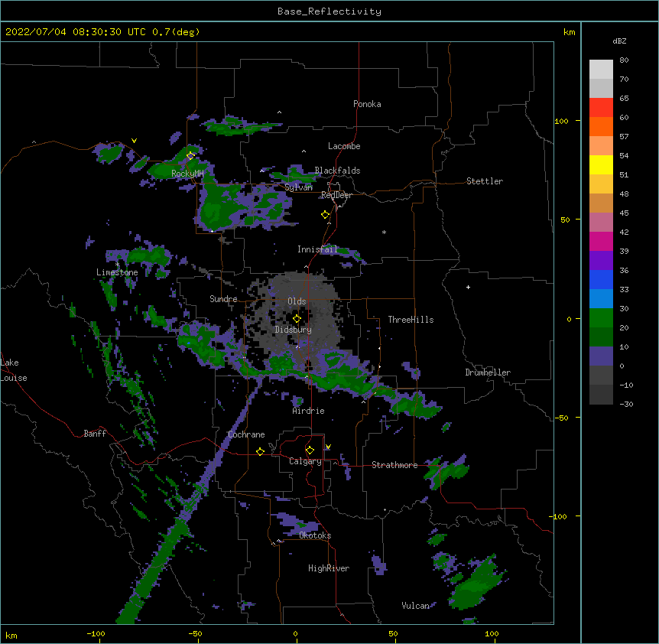Click the yellow V marker northwest of RockyMH
The image size is (659, 644).
click(x=134, y=141)
